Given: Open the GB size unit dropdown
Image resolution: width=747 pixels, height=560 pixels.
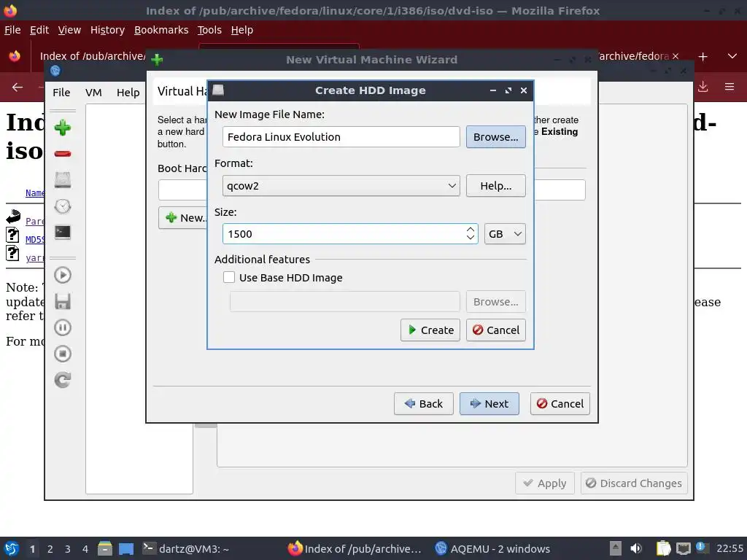Looking at the screenshot, I should 505,234.
